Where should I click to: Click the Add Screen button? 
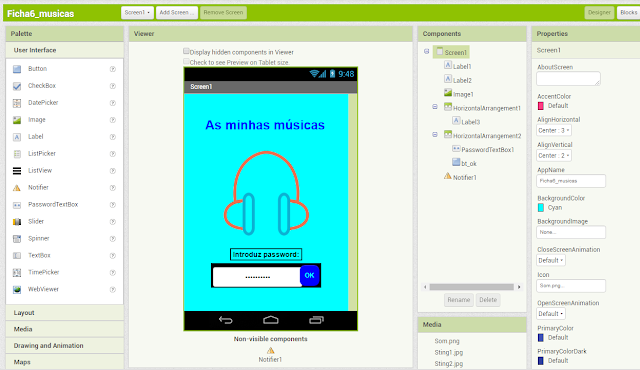pos(177,13)
